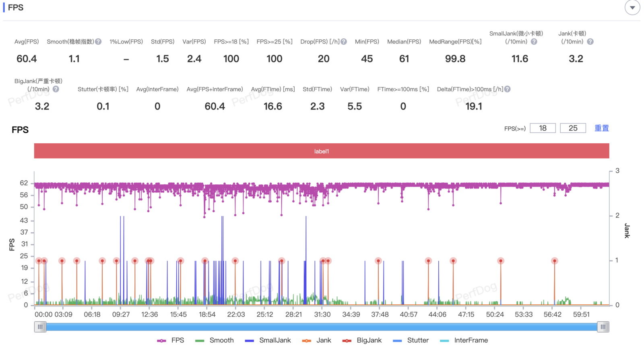Click the FTime>=100ms [%] label

[x=403, y=89]
